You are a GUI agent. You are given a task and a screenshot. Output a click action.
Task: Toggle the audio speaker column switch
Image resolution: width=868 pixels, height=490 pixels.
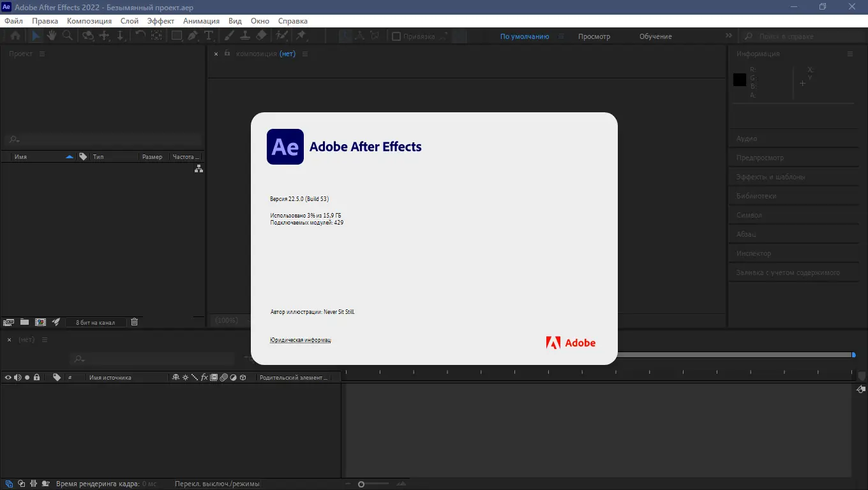pyautogui.click(x=17, y=377)
